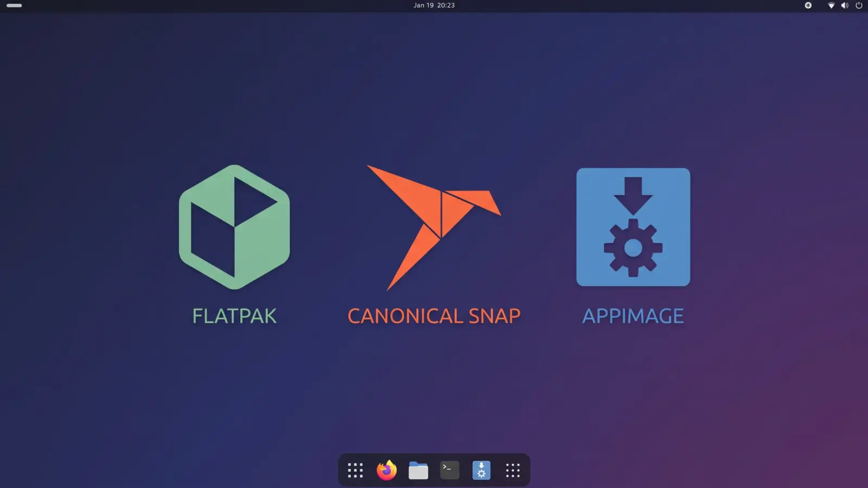Open Activities overview via top-left pill

click(14, 5)
